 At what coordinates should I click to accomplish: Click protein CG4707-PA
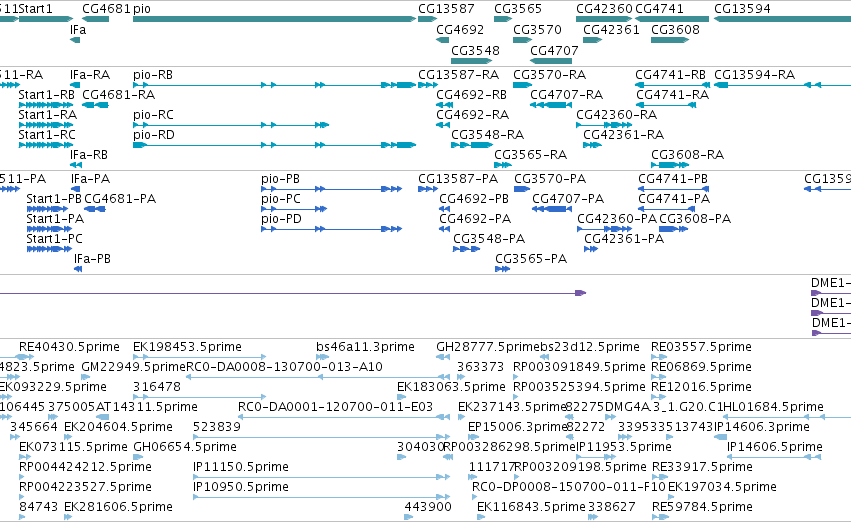click(552, 209)
